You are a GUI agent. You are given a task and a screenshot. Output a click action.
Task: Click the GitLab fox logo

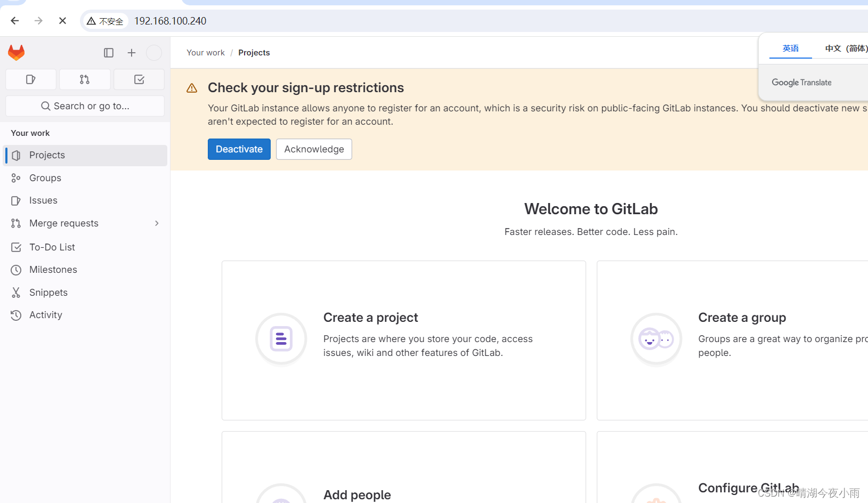(x=17, y=52)
